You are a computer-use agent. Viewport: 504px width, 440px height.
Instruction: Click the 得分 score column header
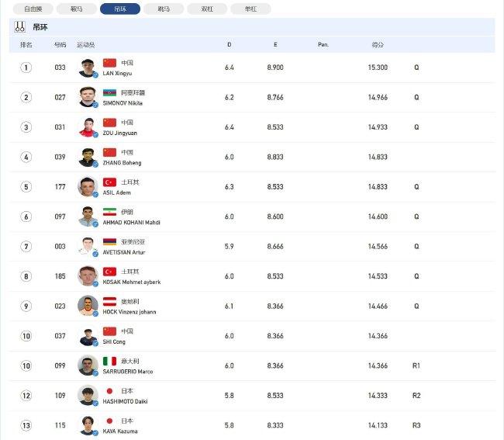(x=378, y=45)
